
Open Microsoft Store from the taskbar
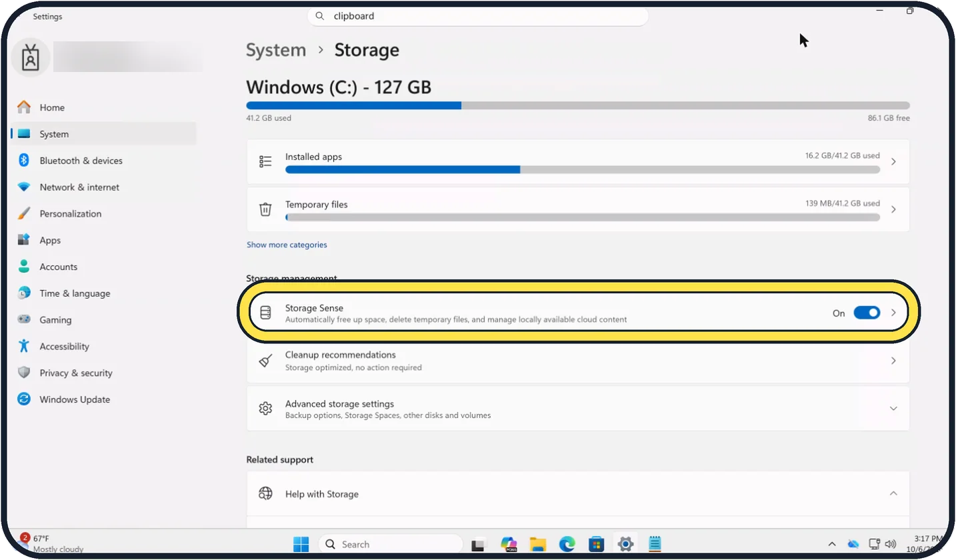coord(596,544)
